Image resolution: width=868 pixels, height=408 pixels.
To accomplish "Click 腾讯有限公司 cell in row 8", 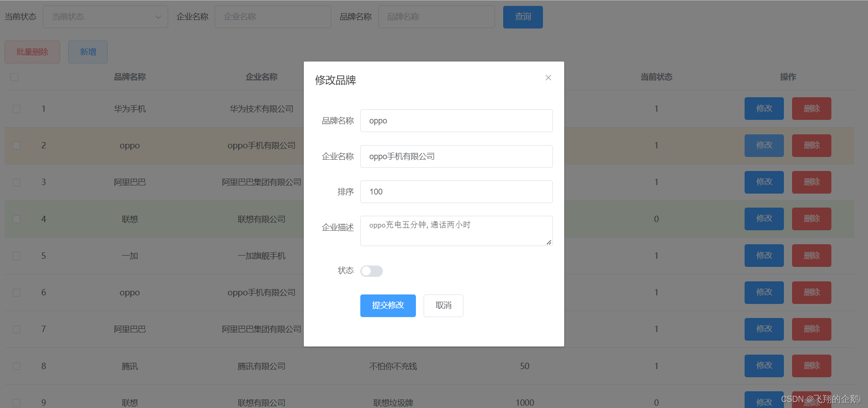I will 261,366.
